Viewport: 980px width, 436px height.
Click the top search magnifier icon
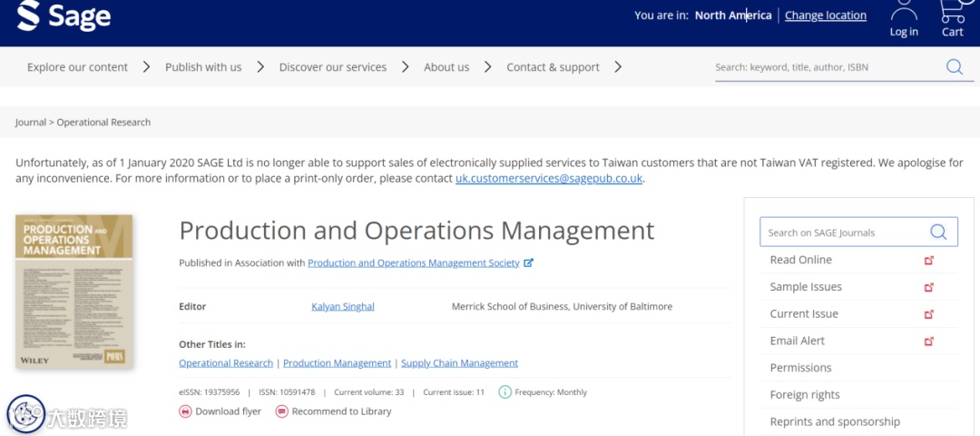point(955,67)
